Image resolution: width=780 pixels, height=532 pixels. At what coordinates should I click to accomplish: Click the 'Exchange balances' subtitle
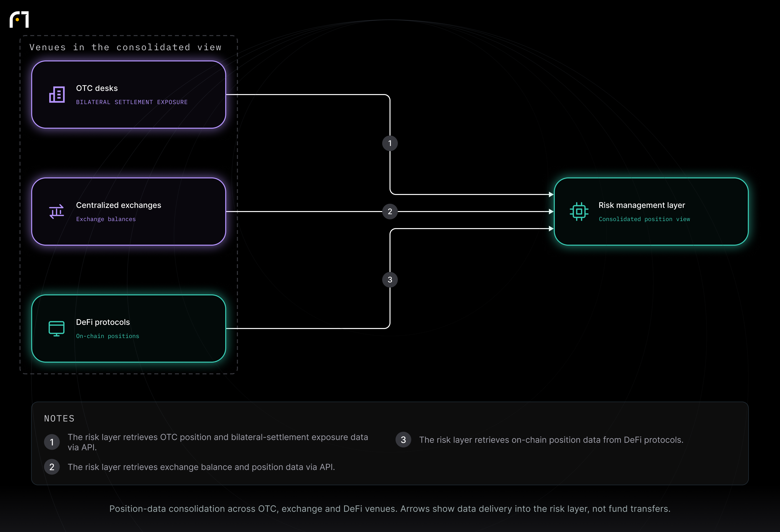[106, 219]
